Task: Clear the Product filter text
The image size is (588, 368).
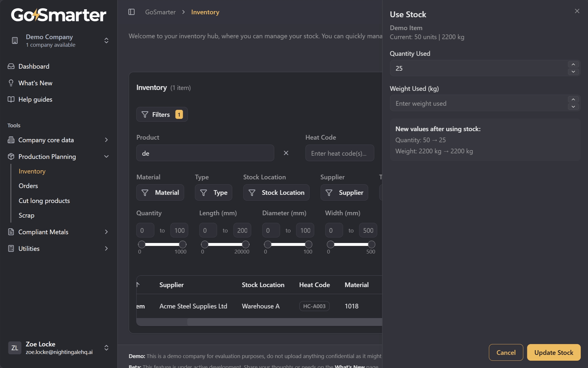Action: click(x=286, y=153)
